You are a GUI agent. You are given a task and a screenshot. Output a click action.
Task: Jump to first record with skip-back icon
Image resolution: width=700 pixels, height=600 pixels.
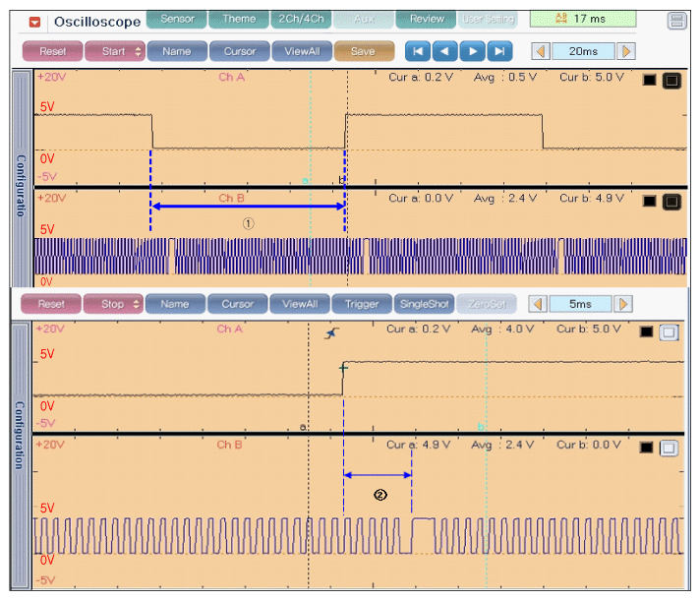pyautogui.click(x=418, y=51)
